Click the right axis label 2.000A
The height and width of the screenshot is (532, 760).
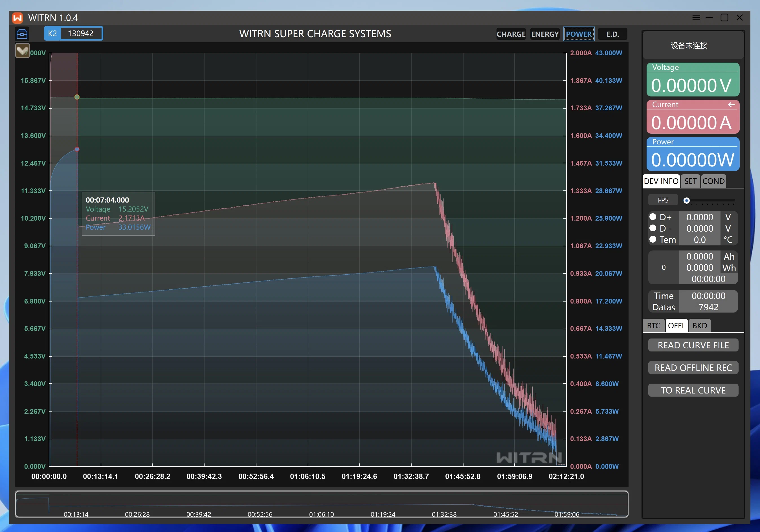581,53
